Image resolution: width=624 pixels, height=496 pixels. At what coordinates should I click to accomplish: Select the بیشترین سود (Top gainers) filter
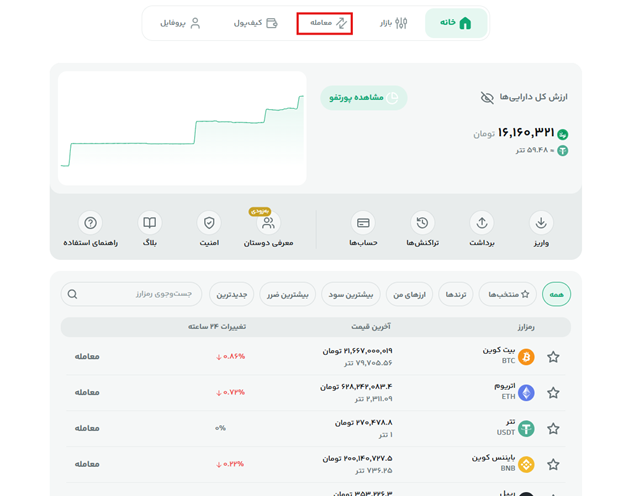tap(351, 294)
